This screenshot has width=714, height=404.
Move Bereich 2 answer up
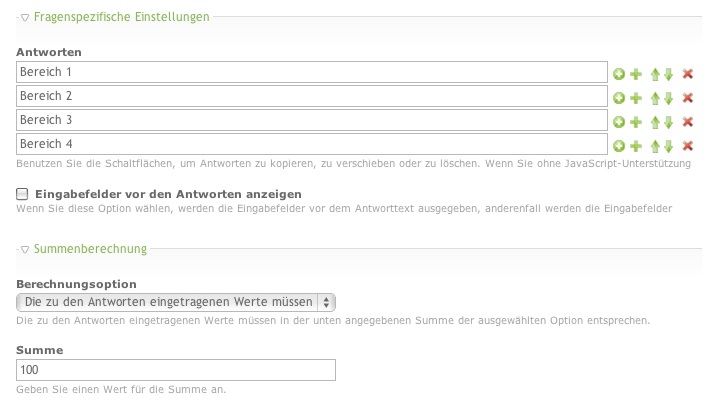pos(655,97)
